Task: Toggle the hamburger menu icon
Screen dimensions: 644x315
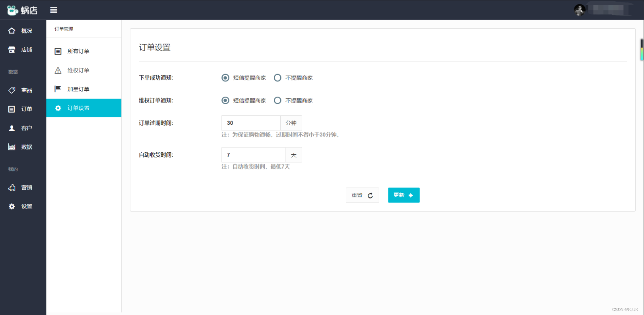Action: (54, 10)
